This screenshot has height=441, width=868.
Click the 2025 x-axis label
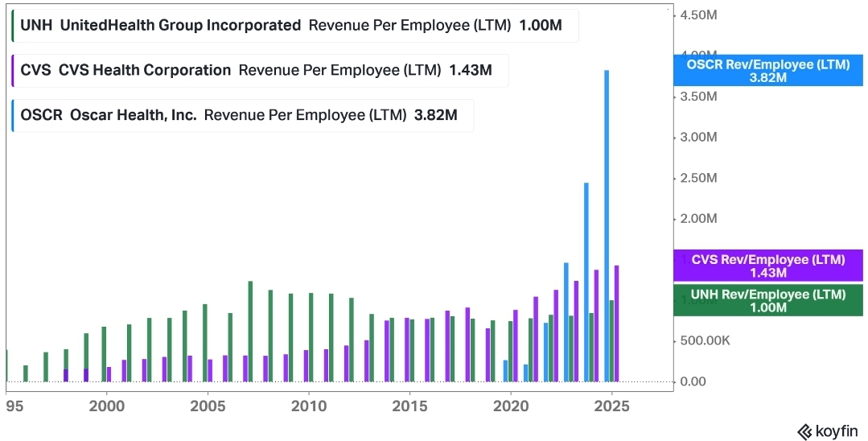pos(611,406)
